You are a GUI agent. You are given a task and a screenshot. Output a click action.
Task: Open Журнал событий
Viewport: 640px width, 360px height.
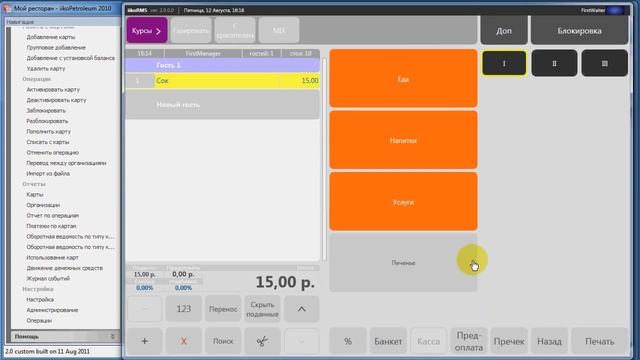[48, 278]
